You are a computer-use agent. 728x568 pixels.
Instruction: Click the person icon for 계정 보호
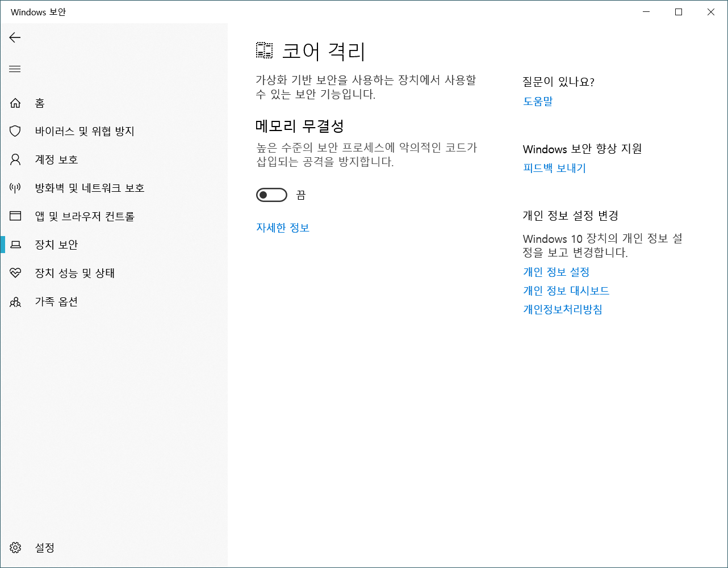(x=15, y=159)
